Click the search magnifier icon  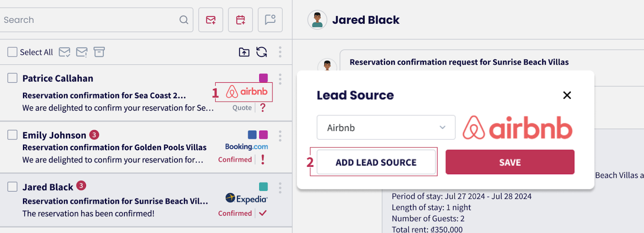[184, 20]
